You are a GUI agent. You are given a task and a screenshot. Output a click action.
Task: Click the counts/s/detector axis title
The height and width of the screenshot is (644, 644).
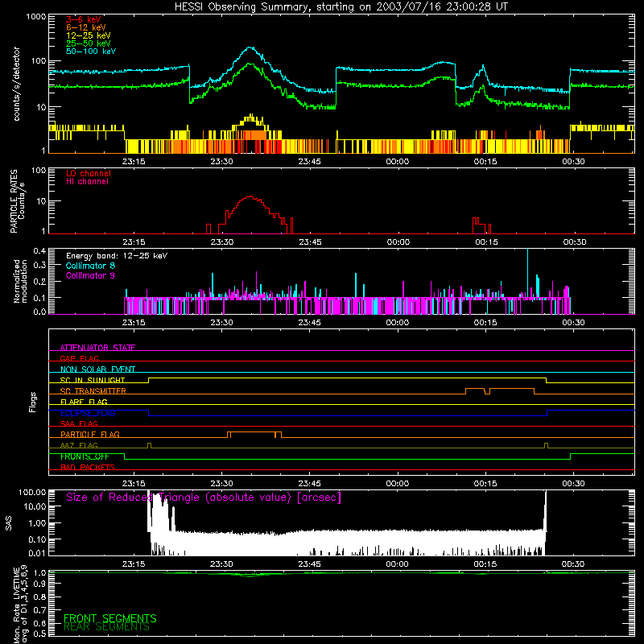[16, 84]
